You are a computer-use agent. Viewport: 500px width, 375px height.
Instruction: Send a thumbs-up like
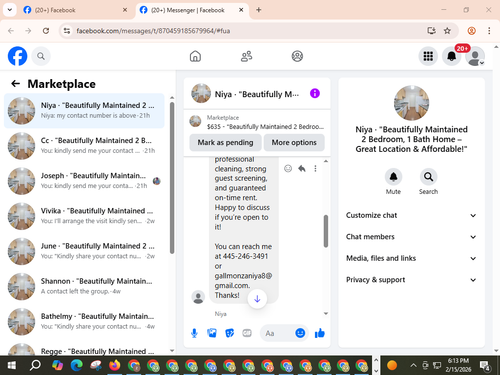coord(320,333)
